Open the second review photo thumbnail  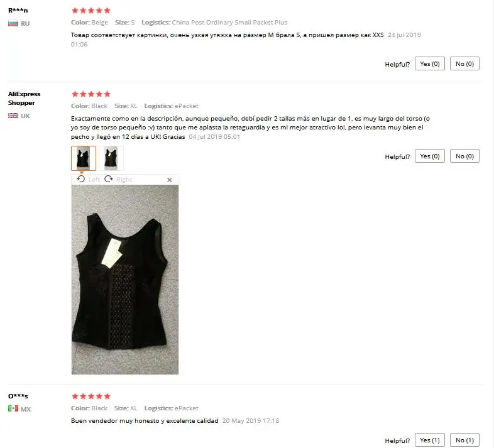pos(111,158)
